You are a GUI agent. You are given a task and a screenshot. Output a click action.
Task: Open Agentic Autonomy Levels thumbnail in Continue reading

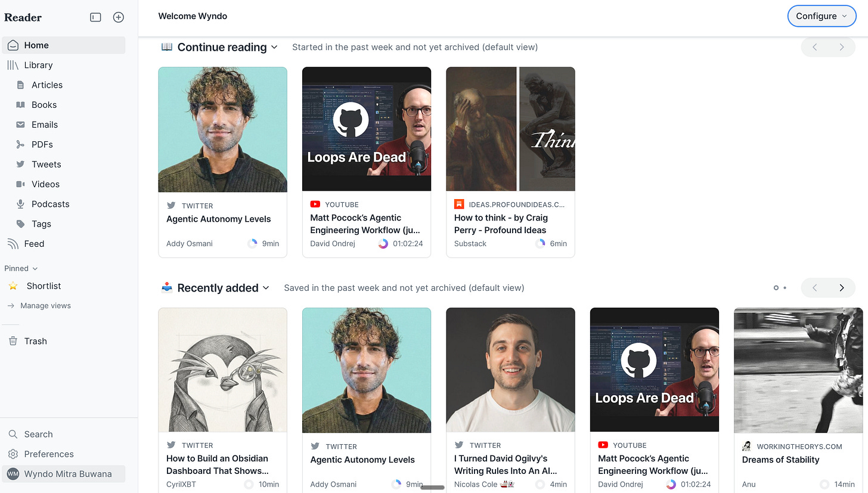222,129
